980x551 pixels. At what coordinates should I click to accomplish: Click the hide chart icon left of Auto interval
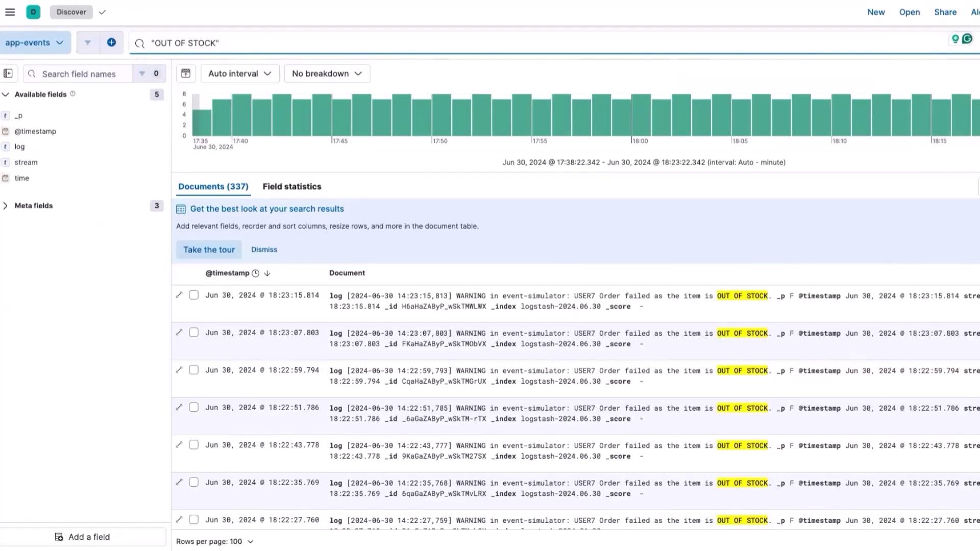click(186, 73)
